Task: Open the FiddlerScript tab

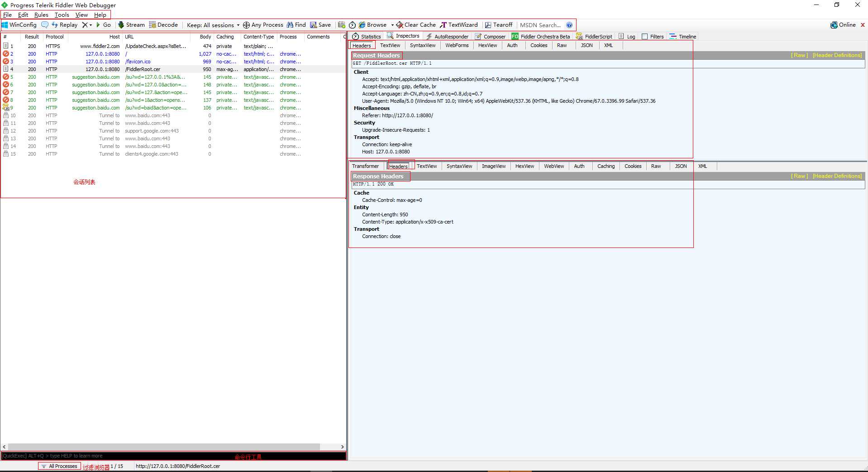Action: point(594,37)
